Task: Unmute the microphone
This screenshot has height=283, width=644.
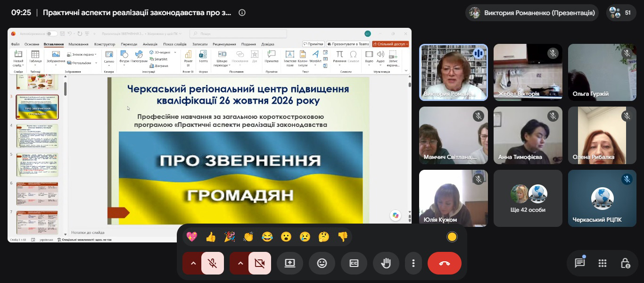Action: point(213,263)
